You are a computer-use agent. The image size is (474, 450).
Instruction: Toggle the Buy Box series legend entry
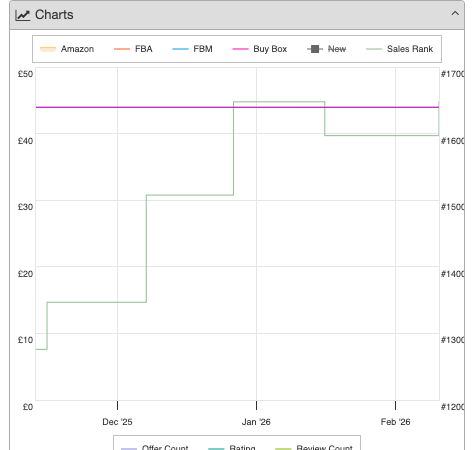(260, 49)
